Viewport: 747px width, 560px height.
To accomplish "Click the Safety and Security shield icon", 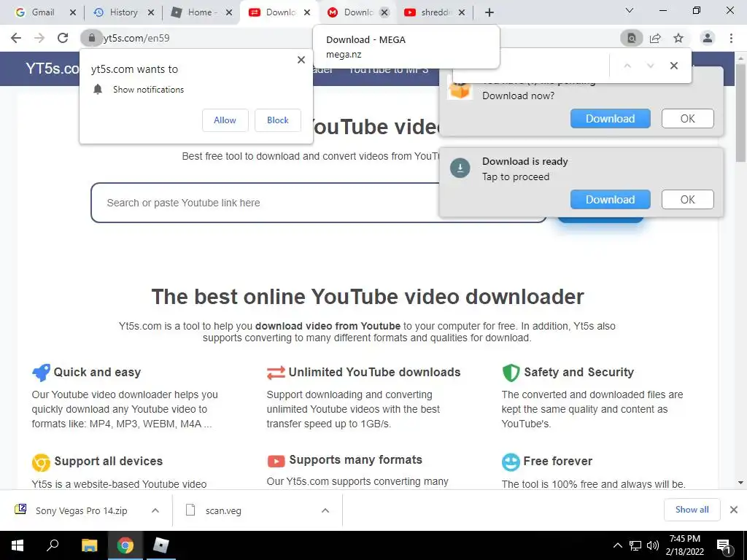I will coord(511,373).
